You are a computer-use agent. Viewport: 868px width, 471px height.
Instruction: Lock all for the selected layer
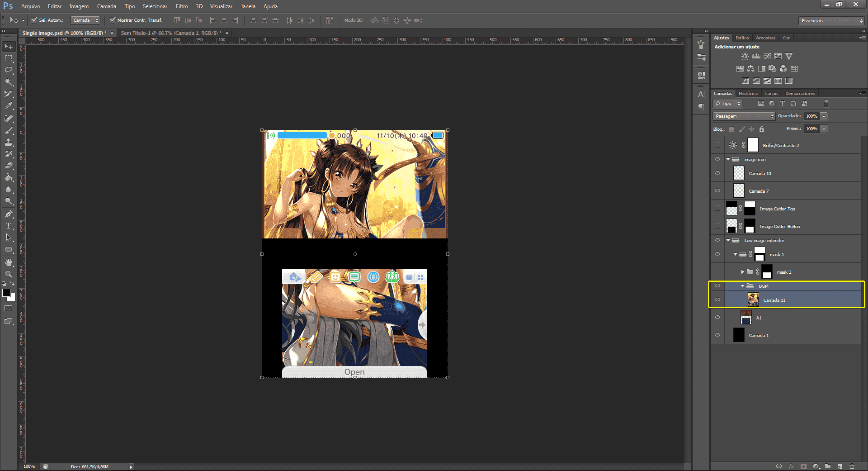[x=762, y=129]
